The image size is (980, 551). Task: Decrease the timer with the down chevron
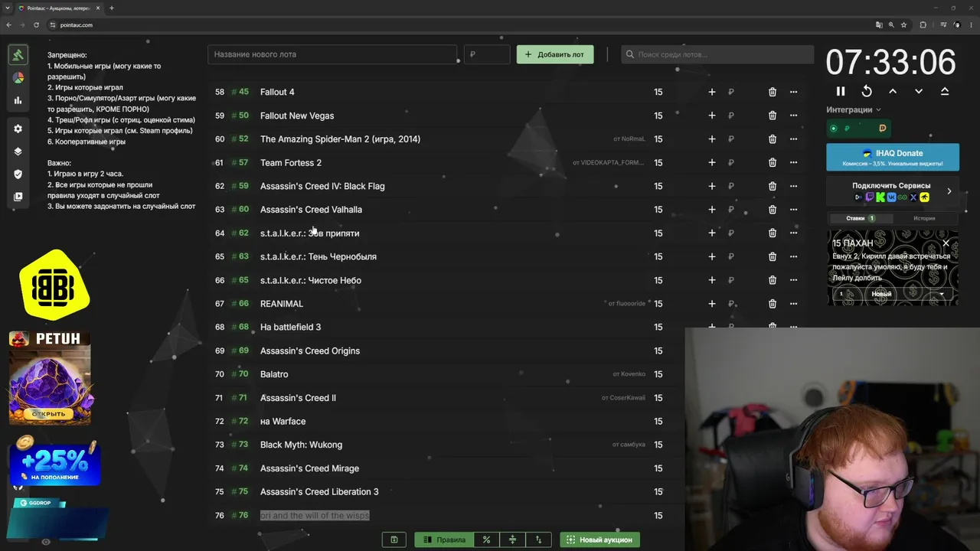(919, 91)
